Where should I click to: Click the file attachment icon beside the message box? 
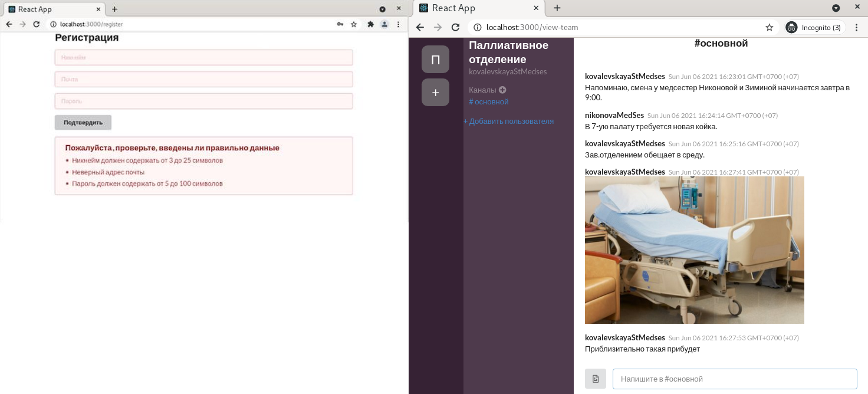[595, 378]
